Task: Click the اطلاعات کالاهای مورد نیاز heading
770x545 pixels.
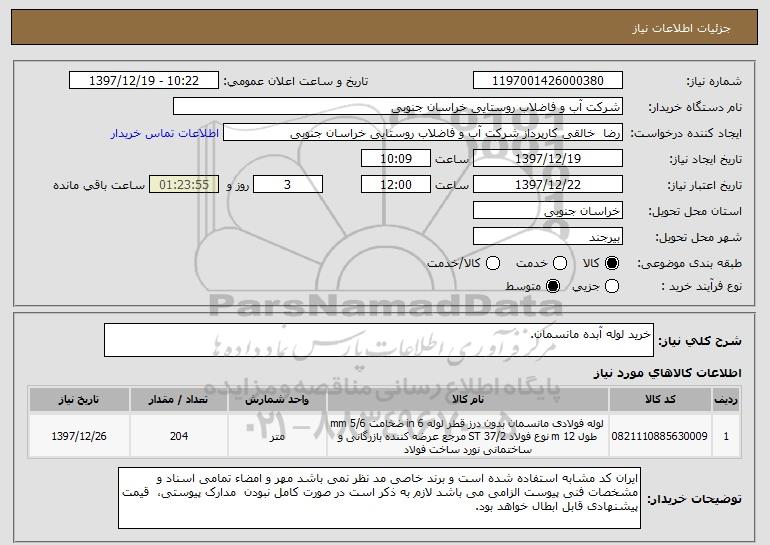Action: click(x=667, y=373)
